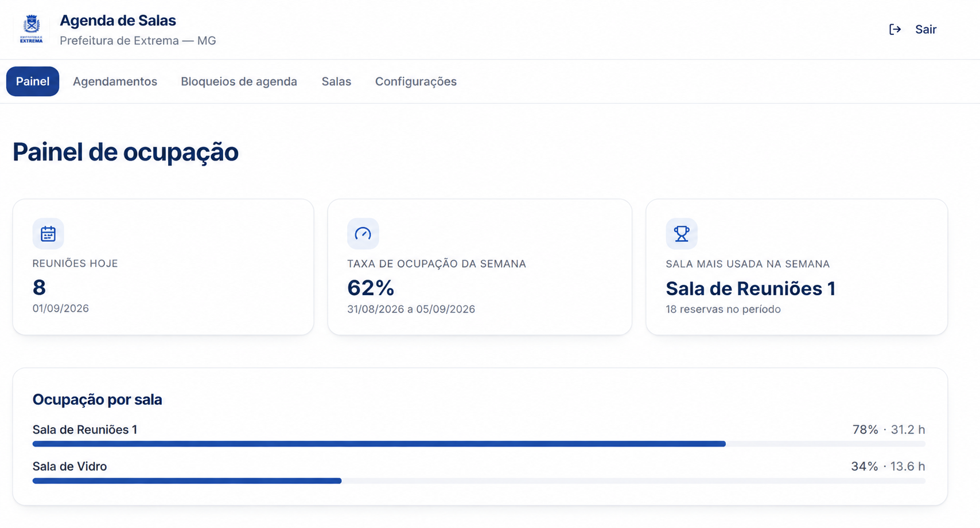The width and height of the screenshot is (980, 528).
Task: Click the logout arrow icon
Action: click(895, 29)
